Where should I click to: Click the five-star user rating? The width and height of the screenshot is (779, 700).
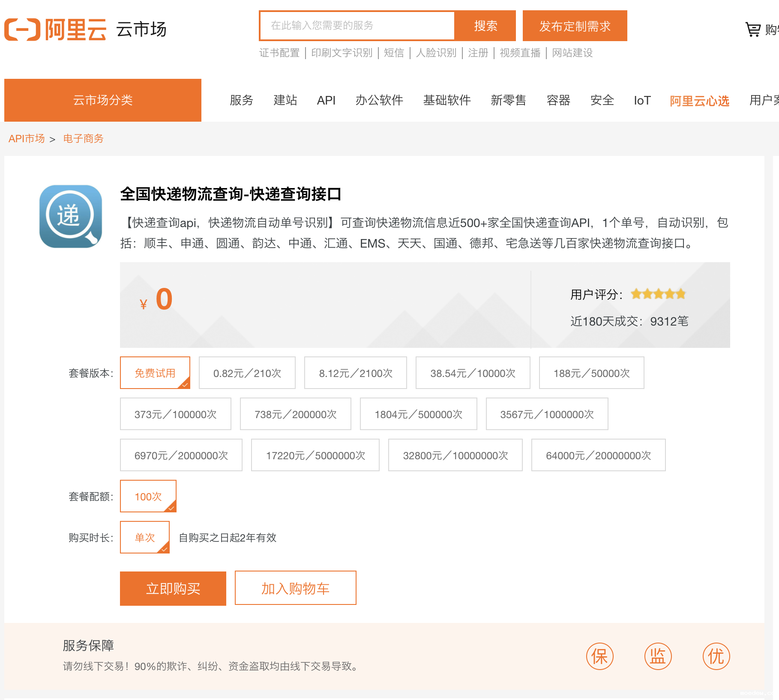click(x=658, y=294)
